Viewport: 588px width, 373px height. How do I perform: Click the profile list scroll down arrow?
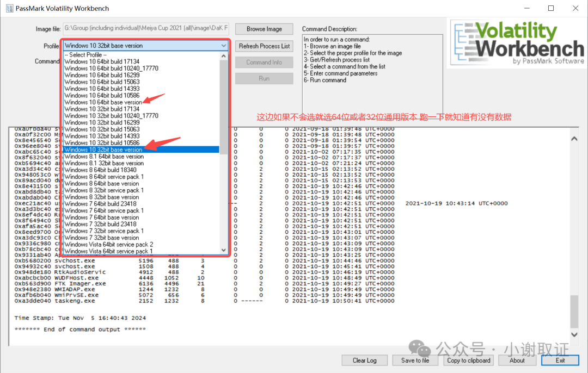(224, 250)
